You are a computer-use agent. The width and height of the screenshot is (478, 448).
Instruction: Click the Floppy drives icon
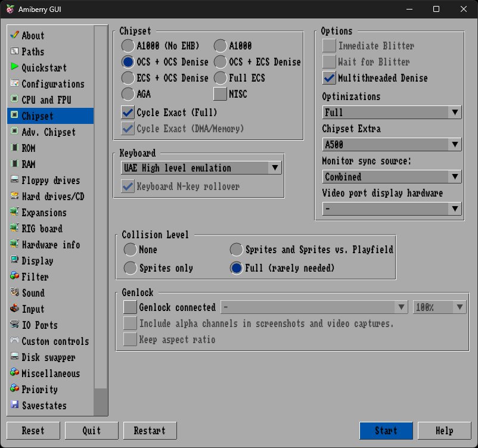click(14, 179)
